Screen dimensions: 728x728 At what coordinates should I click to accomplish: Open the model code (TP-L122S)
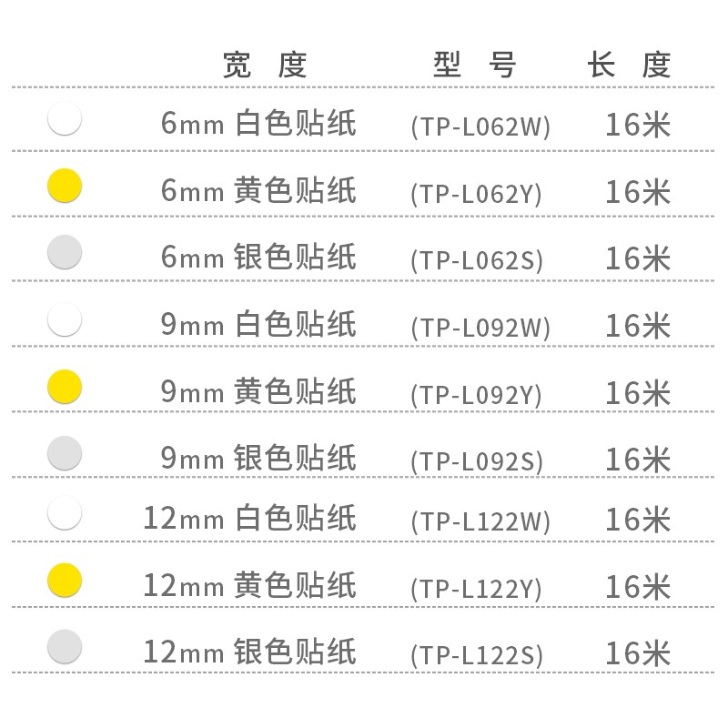[476, 655]
